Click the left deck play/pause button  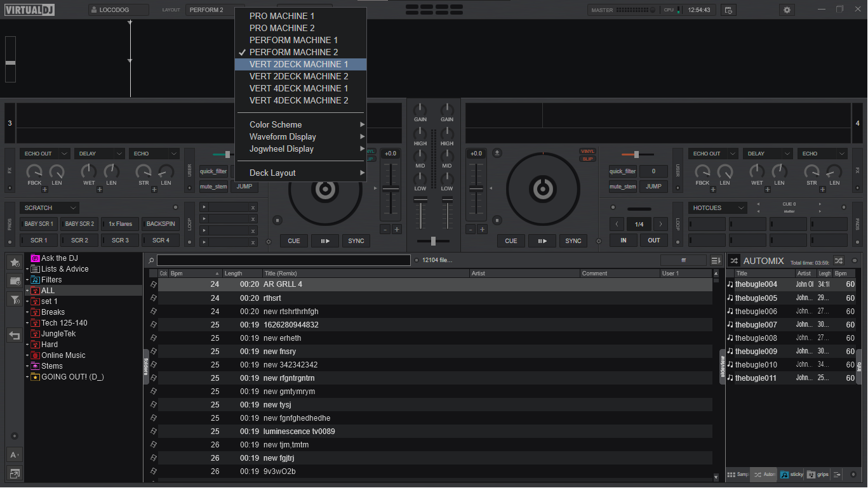click(325, 241)
